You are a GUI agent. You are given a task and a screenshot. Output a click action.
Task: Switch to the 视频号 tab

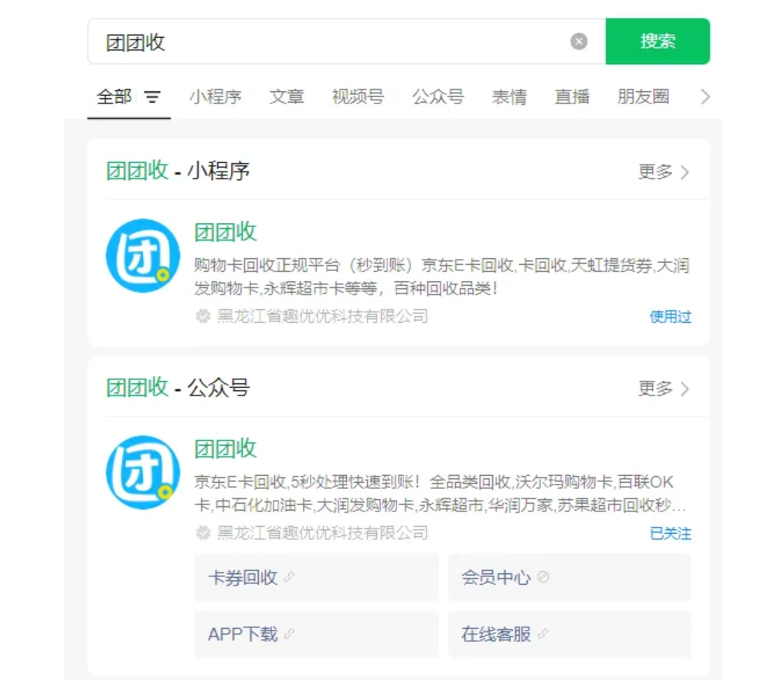coord(358,97)
